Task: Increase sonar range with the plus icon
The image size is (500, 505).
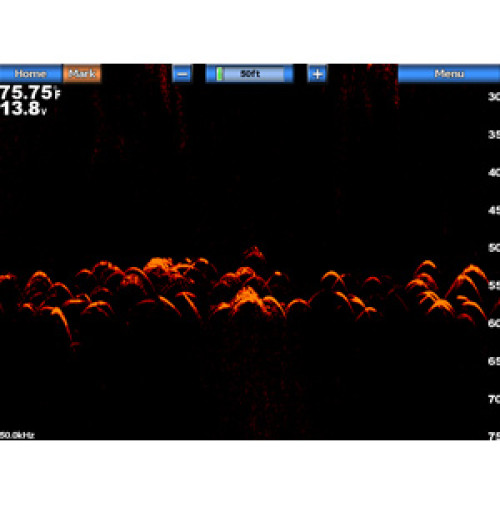Action: 317,74
